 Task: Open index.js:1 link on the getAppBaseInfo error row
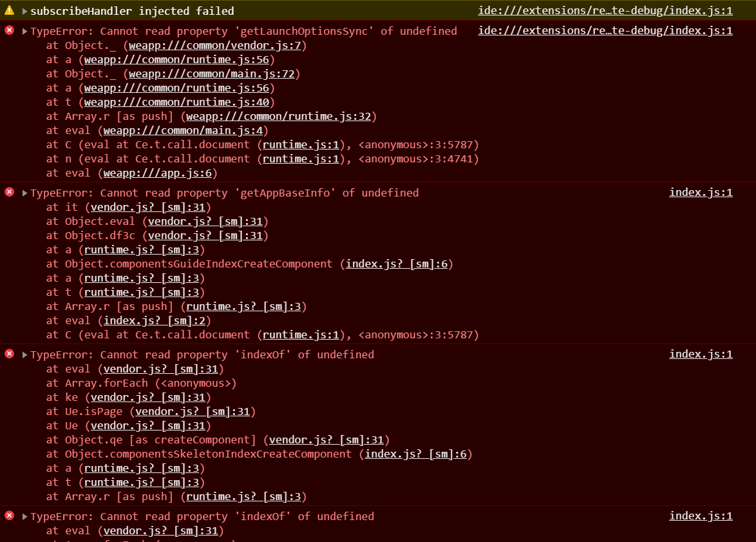[x=701, y=193]
